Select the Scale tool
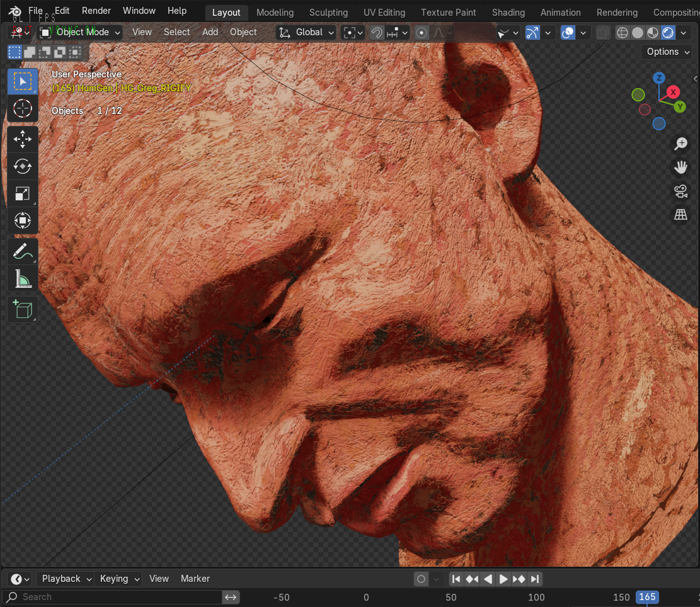Viewport: 700px width, 607px height. [x=23, y=194]
